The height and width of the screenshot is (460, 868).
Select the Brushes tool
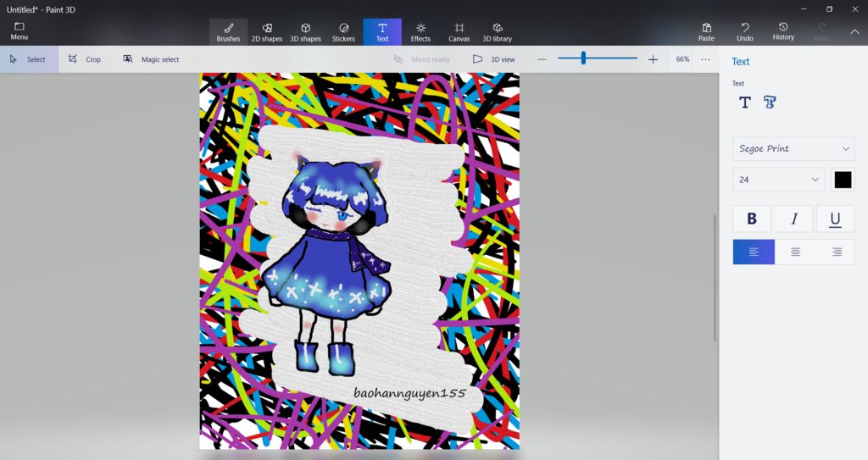228,32
